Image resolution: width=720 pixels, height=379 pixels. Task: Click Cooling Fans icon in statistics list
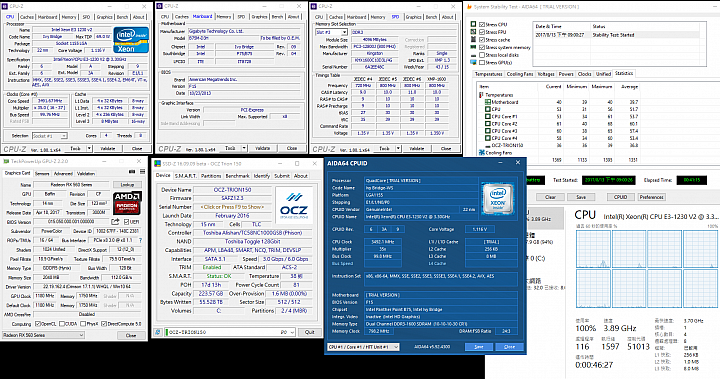coord(482,153)
